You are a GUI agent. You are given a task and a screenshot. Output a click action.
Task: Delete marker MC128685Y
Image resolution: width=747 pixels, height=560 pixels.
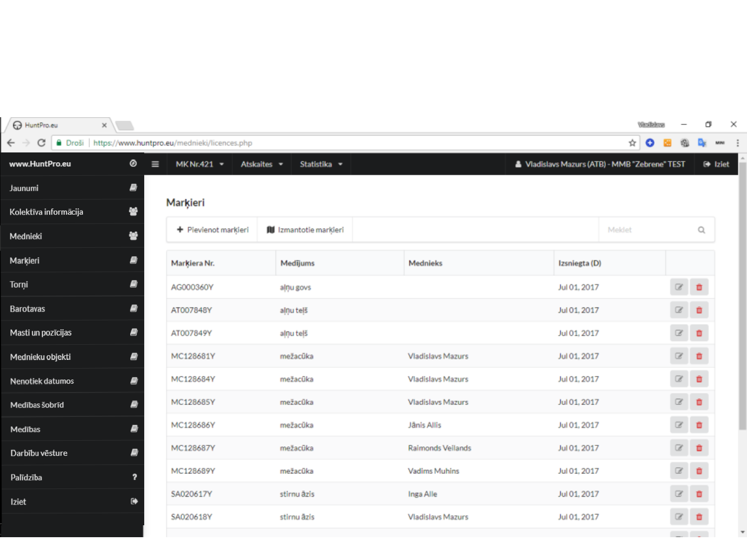click(x=699, y=402)
